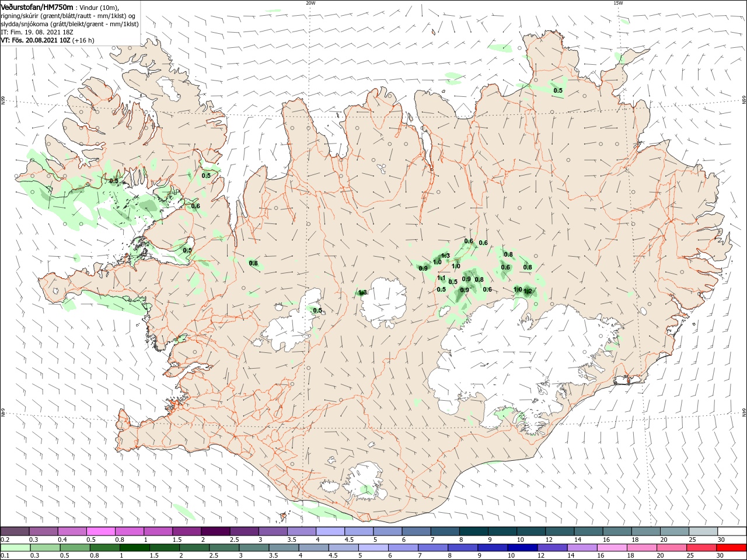Select the bright red 30+ rain swatch
This screenshot has width=747, height=560.
click(731, 547)
